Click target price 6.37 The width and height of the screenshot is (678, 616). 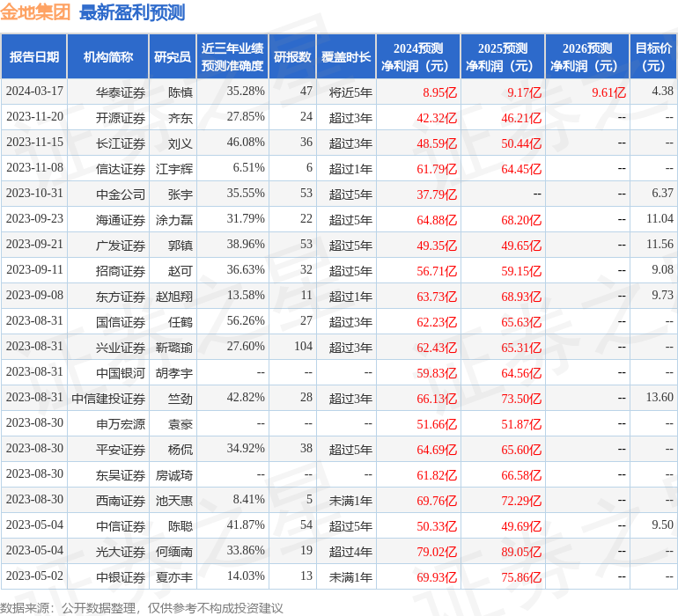point(662,194)
